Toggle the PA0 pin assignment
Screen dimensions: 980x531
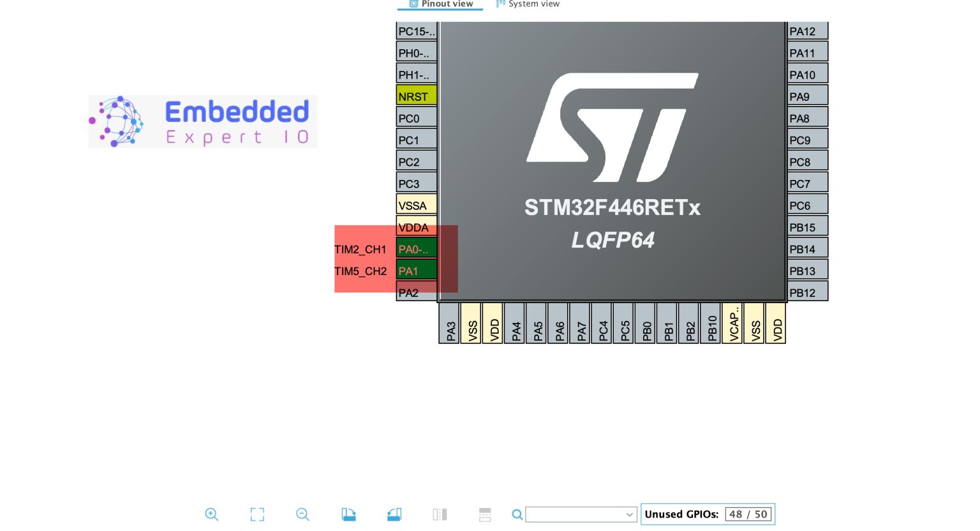(416, 250)
